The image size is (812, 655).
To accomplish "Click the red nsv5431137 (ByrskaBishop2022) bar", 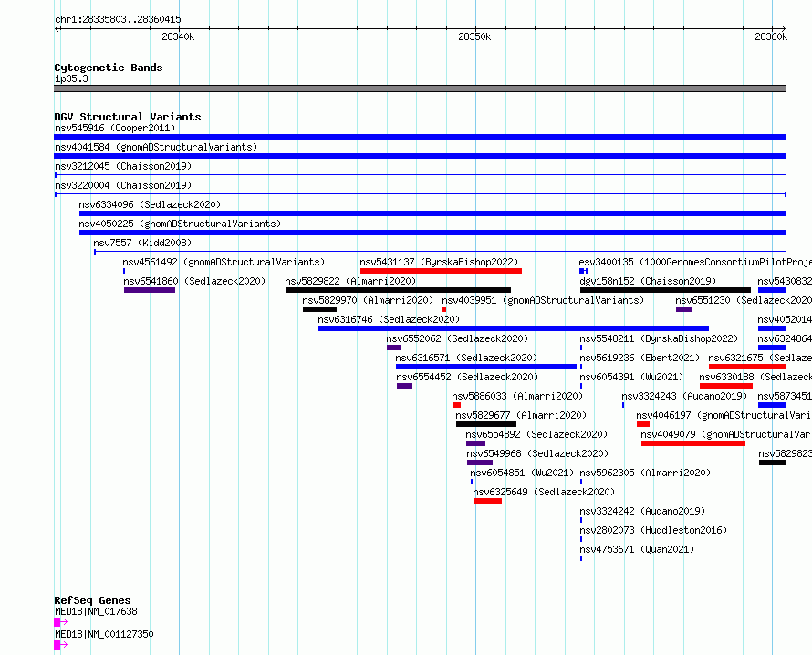I will (441, 271).
